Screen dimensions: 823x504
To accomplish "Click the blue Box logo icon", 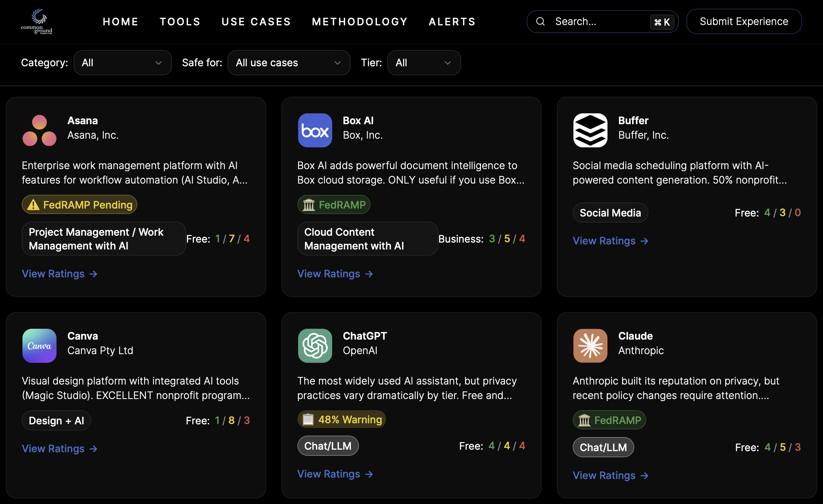I will pyautogui.click(x=315, y=130).
